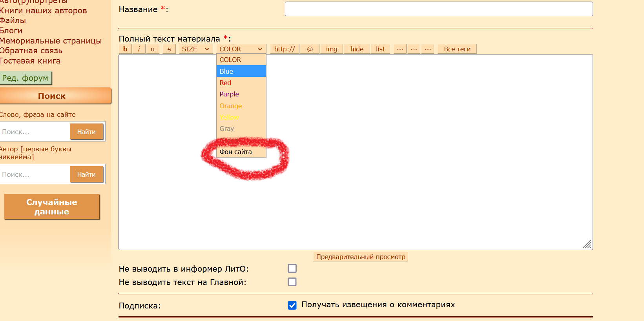Click the bold 'b' formatting button

pyautogui.click(x=125, y=49)
